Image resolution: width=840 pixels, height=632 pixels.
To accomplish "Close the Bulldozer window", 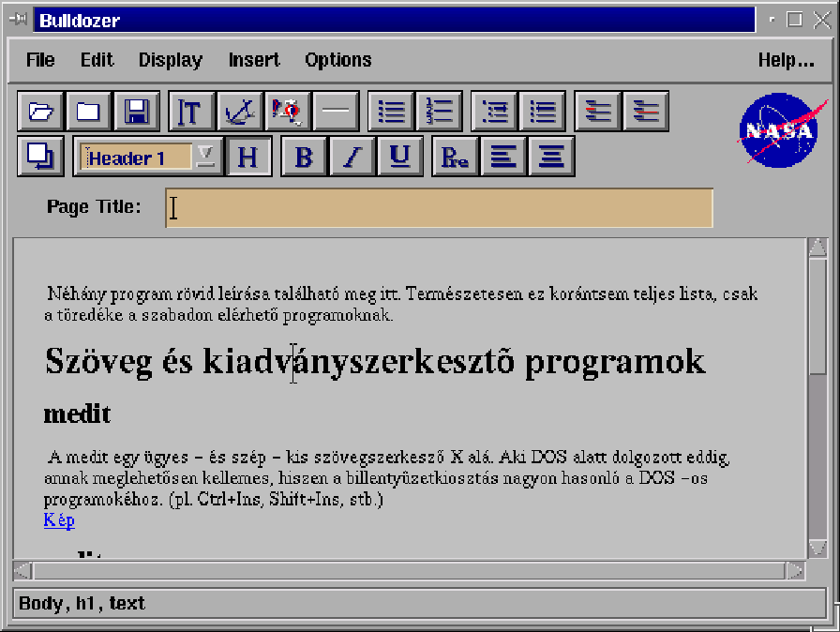I will (x=822, y=20).
